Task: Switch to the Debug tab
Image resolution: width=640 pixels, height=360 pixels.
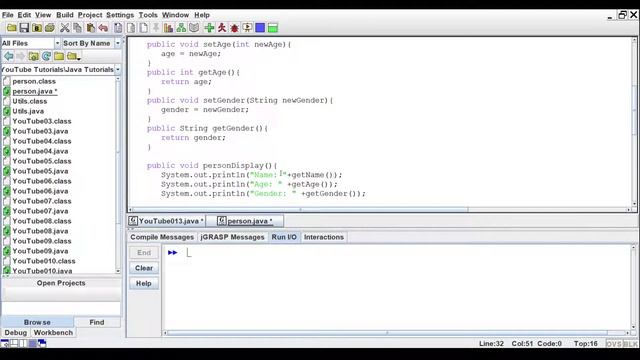Action: point(16,333)
